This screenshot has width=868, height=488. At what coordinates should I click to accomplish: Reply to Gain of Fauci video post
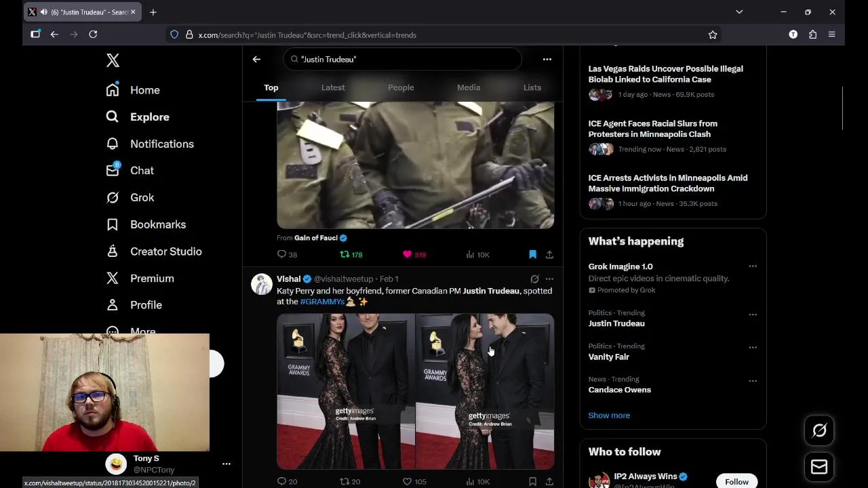coord(288,255)
